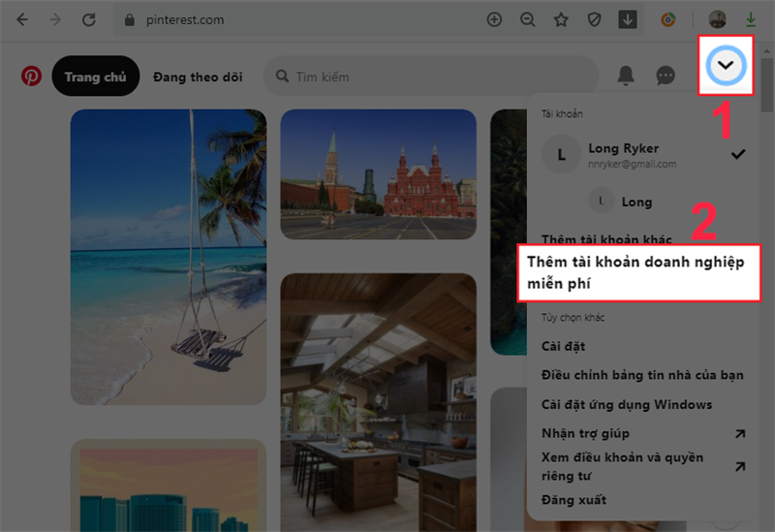The height and width of the screenshot is (532, 775).
Task: Click the zoom out magnifier icon
Action: coord(527,19)
